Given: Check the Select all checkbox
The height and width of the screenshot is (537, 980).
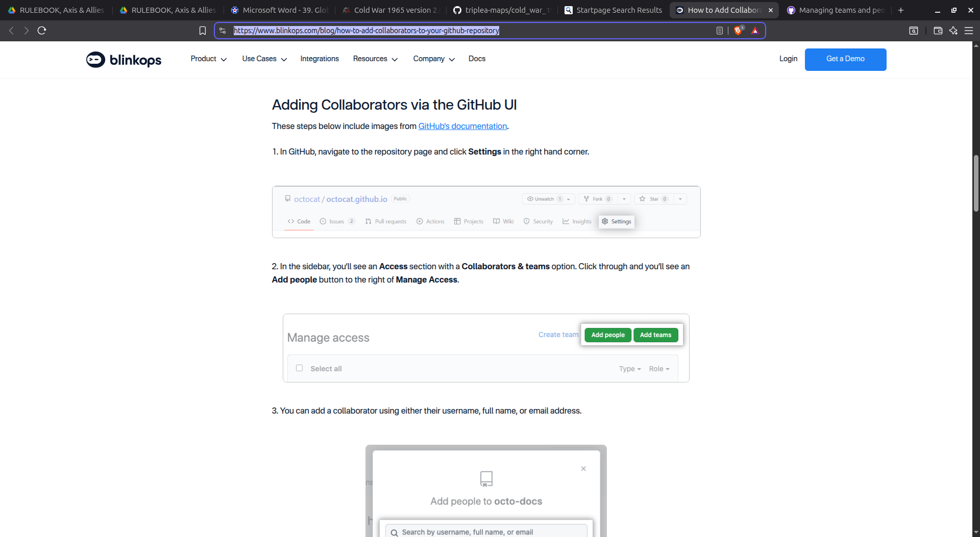Looking at the screenshot, I should (300, 368).
